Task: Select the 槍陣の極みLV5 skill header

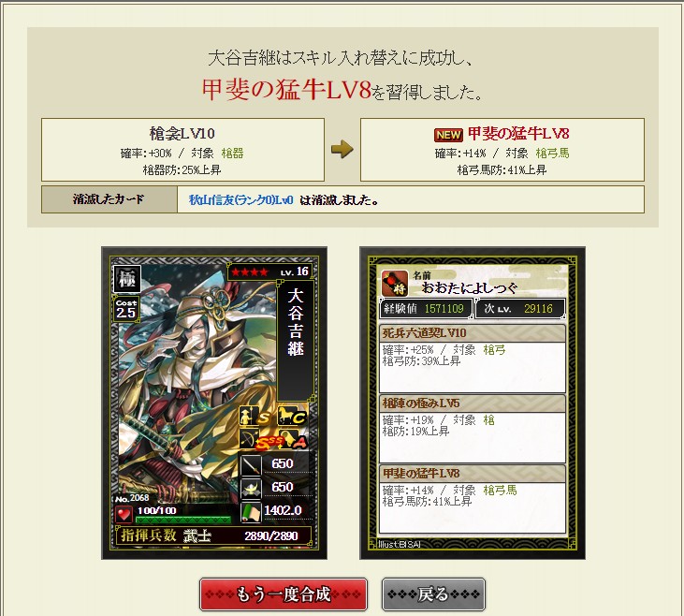Action: (473, 403)
